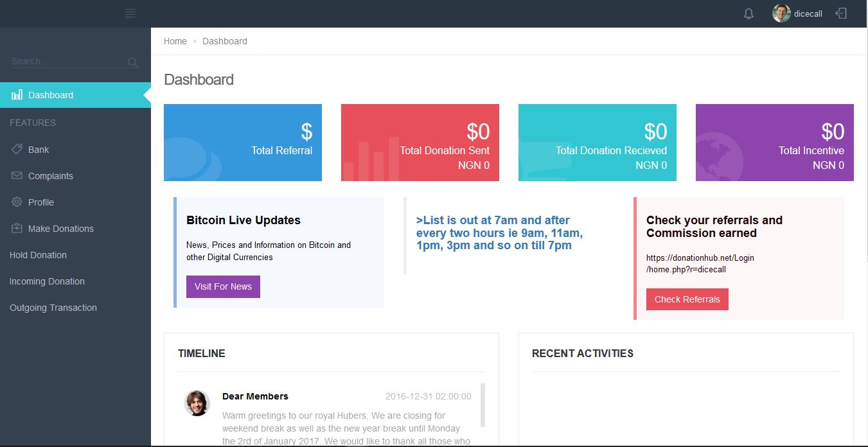Select Incoming Donation in the sidebar
This screenshot has height=447, width=868.
click(x=46, y=281)
